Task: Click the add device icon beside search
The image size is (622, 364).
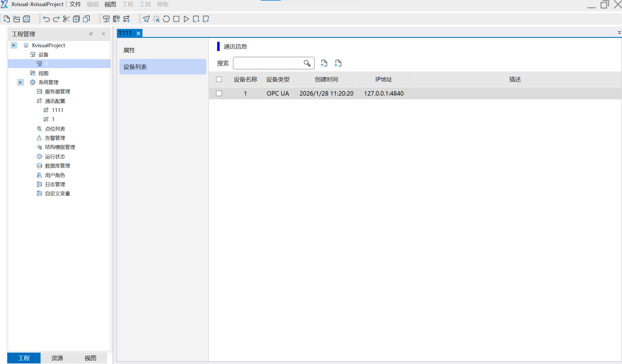Action: click(324, 63)
